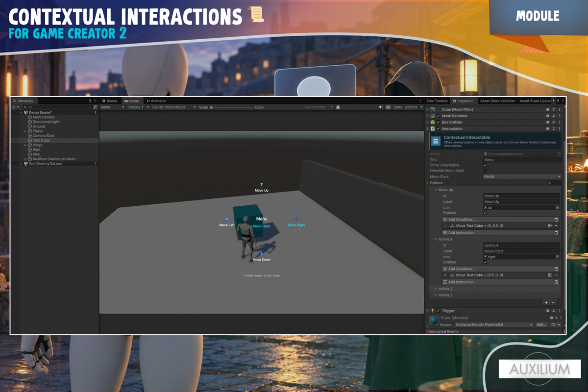Screen dimensions: 588x392
Task: Open the Asset Store Validator tab
Action: 497,101
